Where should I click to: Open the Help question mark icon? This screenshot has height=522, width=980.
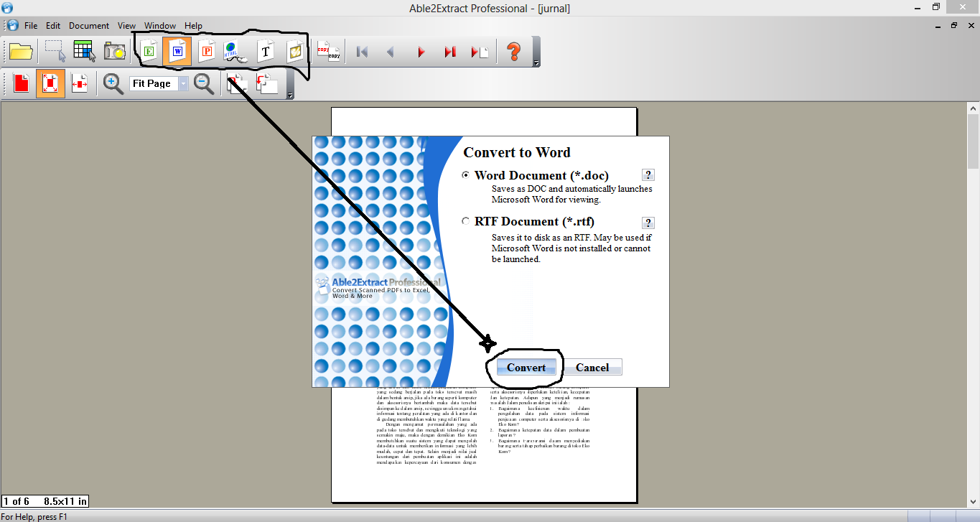click(514, 52)
